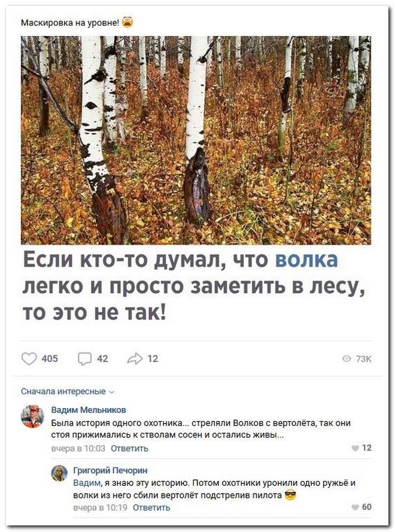Click Ответить under Григорий Печорин's reply
Screen dimensions: 395x532
coord(151,507)
